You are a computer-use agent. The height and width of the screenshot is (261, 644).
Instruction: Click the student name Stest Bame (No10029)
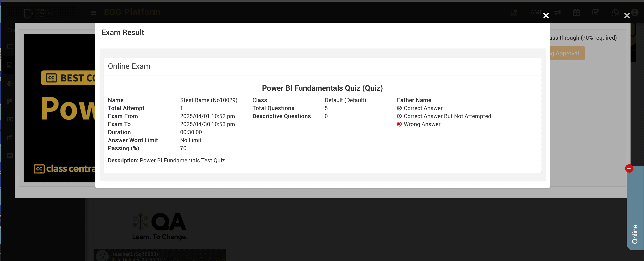pos(209,100)
